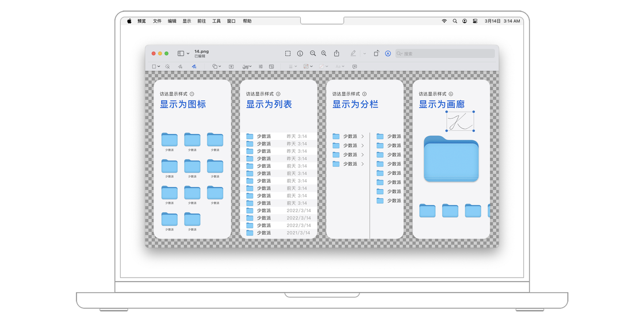
Task: Open the Signature dropdown
Action: (247, 66)
